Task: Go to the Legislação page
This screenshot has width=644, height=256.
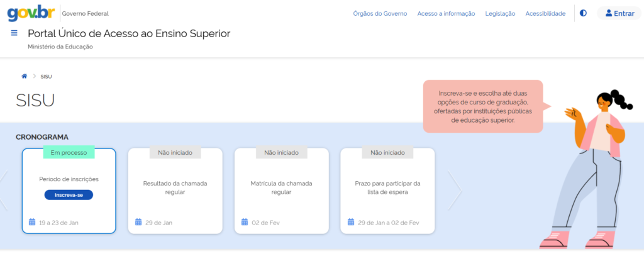Action: click(500, 13)
